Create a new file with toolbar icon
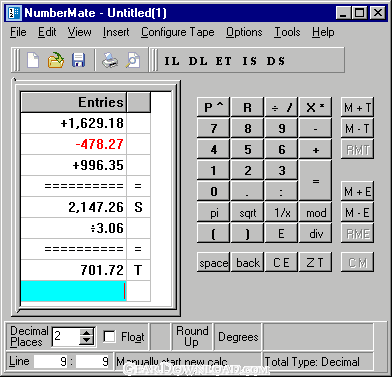This screenshot has width=392, height=377. 33,60
